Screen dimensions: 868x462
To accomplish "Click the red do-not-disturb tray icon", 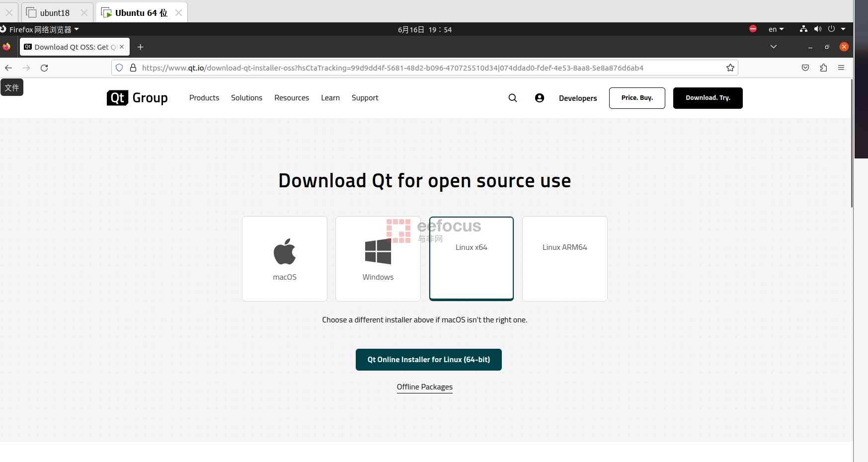I will 753,29.
